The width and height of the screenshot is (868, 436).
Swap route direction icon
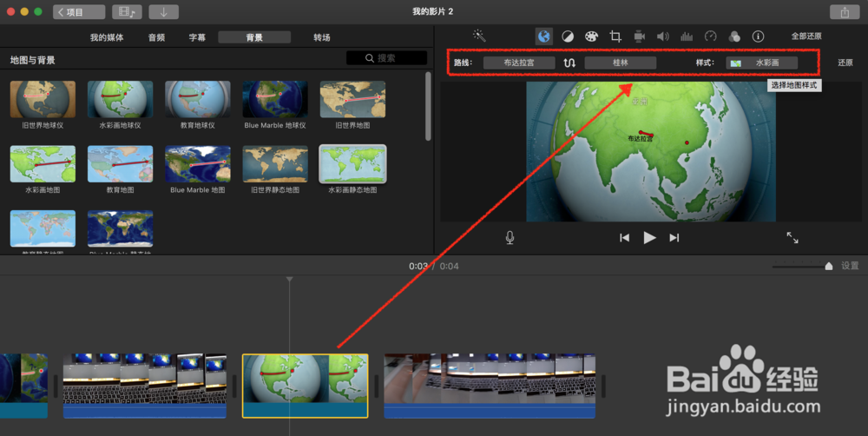point(569,63)
